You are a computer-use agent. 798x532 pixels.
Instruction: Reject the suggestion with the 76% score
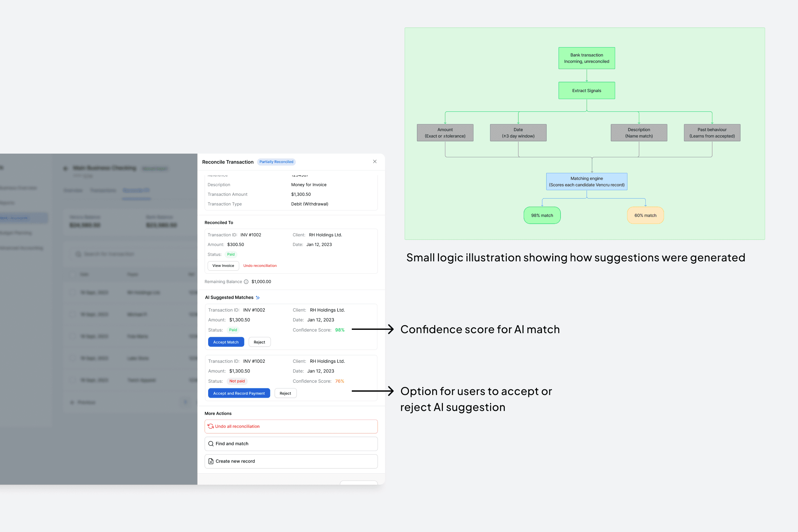coord(285,393)
